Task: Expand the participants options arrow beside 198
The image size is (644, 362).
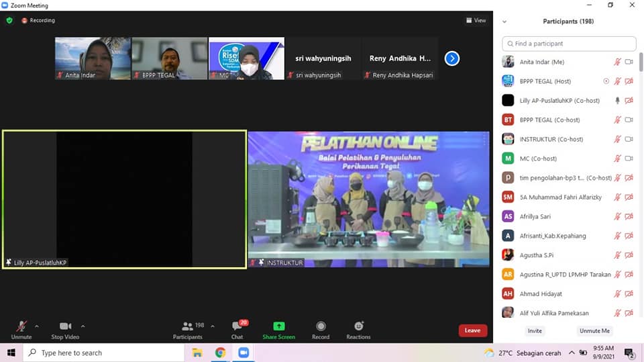Action: coord(213,326)
